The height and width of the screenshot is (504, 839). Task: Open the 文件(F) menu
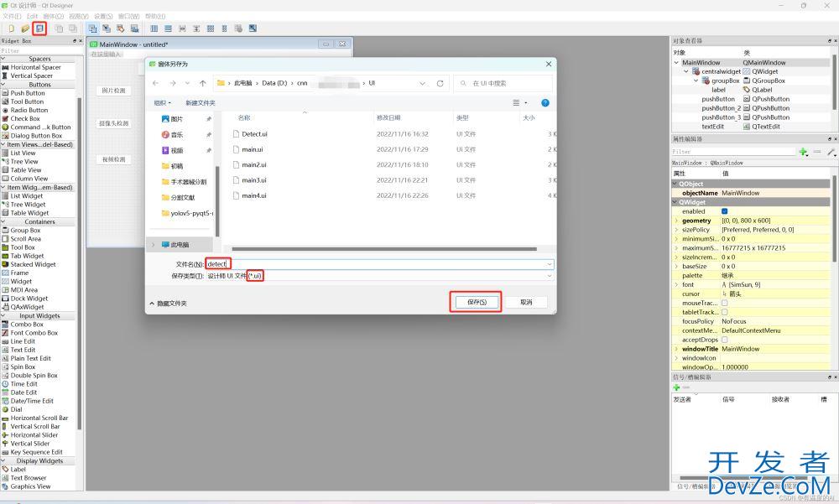(x=12, y=16)
